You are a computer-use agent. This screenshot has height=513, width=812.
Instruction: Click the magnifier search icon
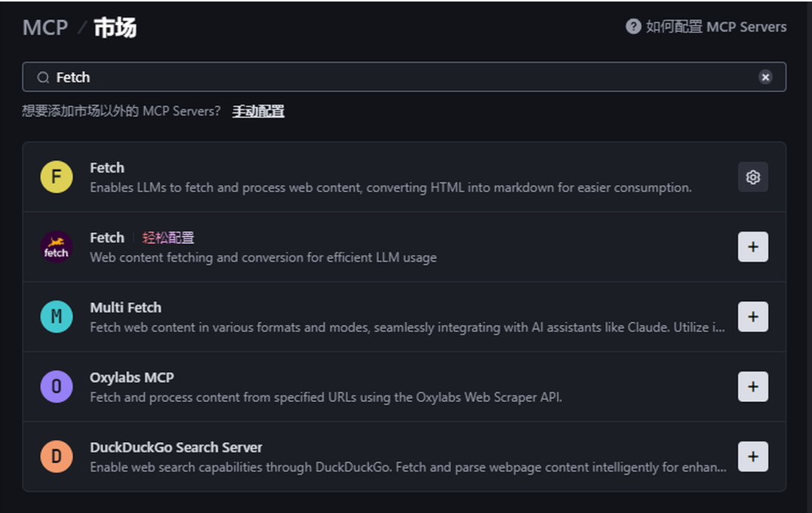tap(43, 78)
